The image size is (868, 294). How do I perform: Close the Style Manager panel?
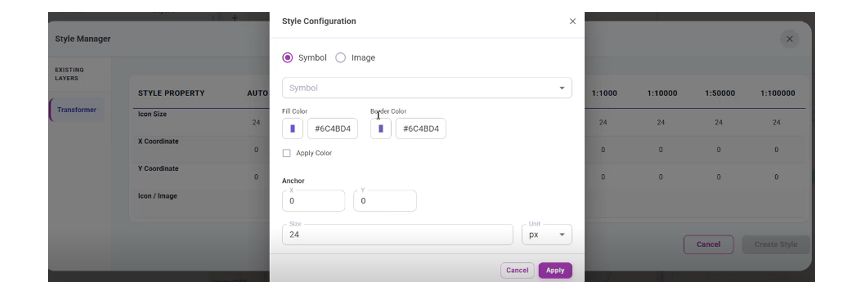coord(789,39)
